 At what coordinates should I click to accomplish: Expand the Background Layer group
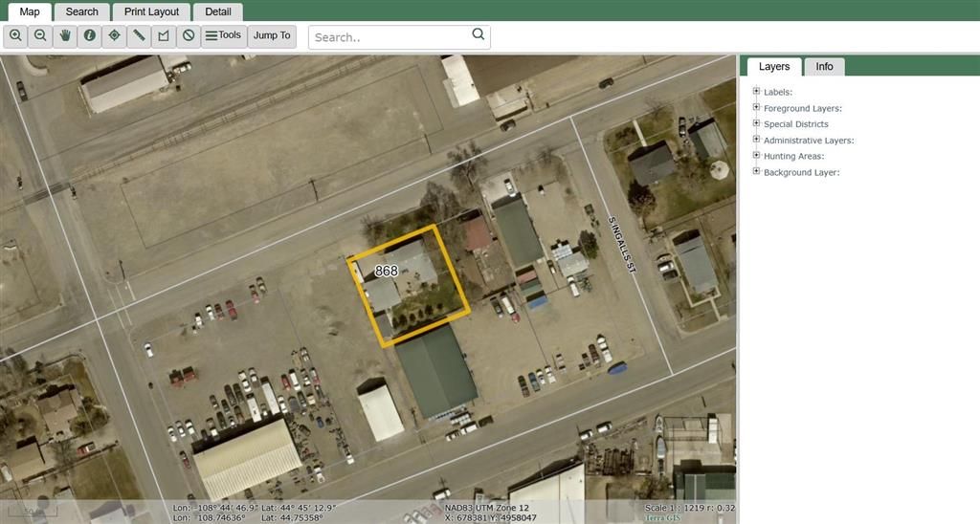coord(756,172)
